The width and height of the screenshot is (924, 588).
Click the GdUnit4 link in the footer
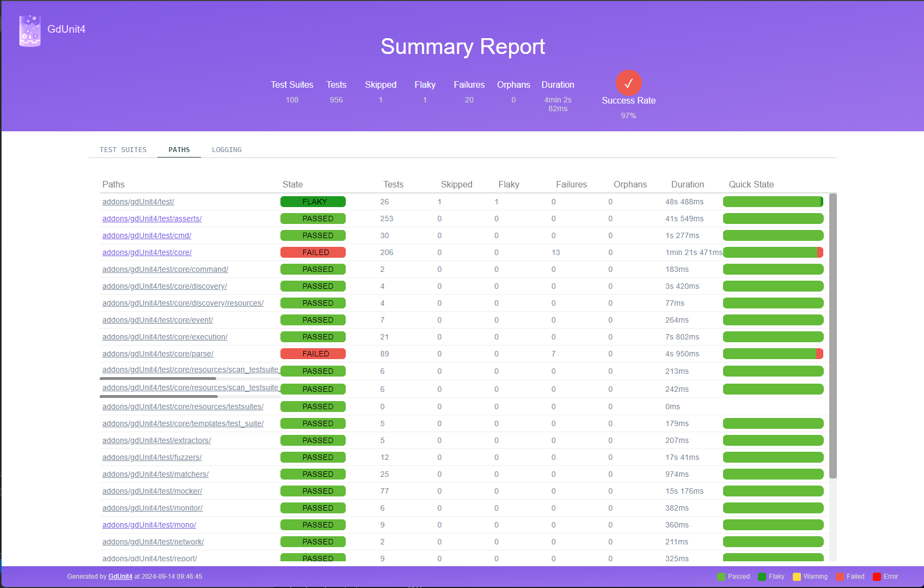[x=120, y=577]
